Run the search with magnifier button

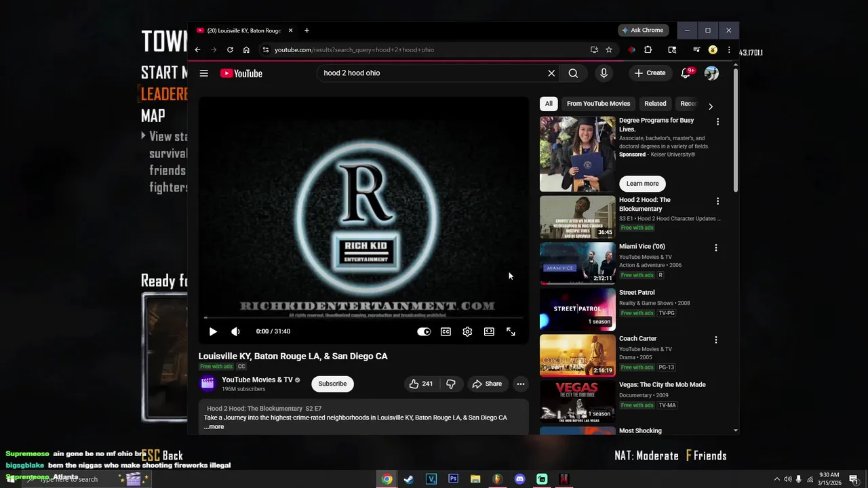coord(573,73)
